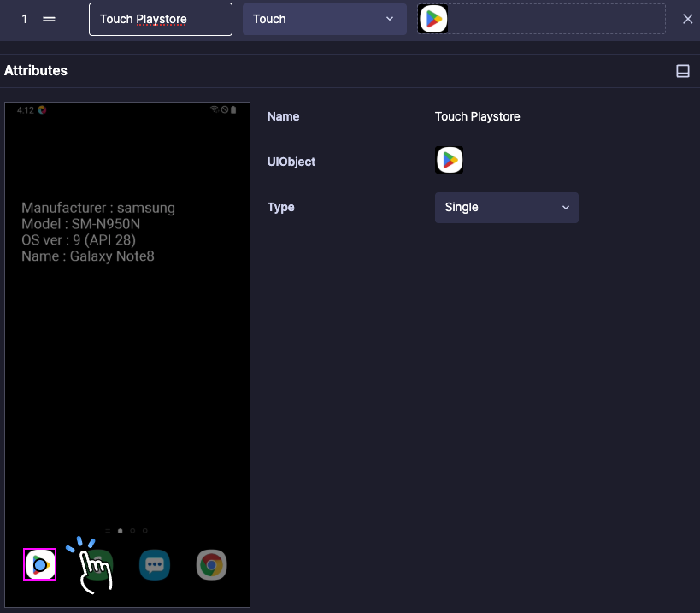Click the UIObject Play Store icon
This screenshot has width=700, height=613.
click(449, 160)
